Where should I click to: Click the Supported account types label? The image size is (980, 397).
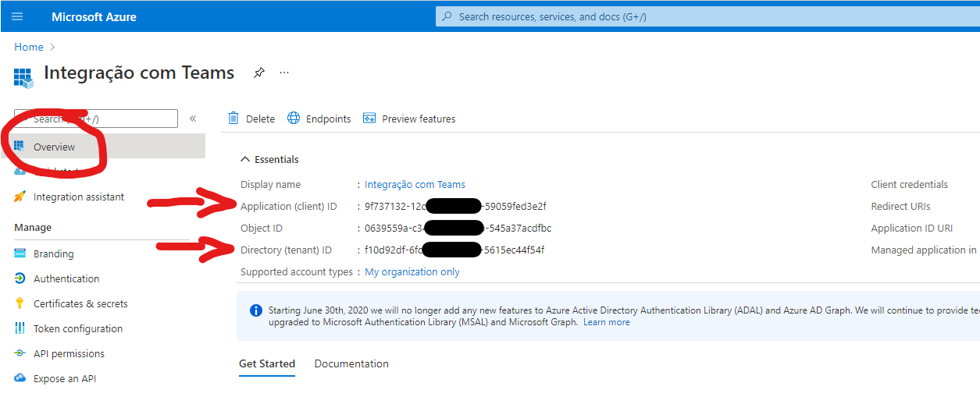[297, 271]
